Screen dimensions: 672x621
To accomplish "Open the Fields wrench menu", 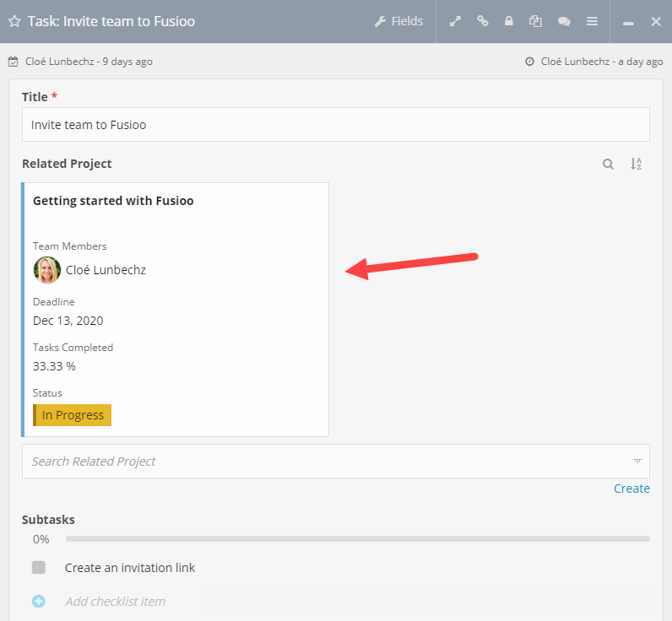I will coord(398,21).
